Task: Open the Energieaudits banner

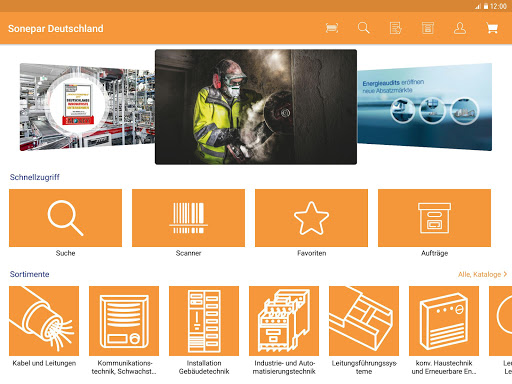Action: point(425,107)
